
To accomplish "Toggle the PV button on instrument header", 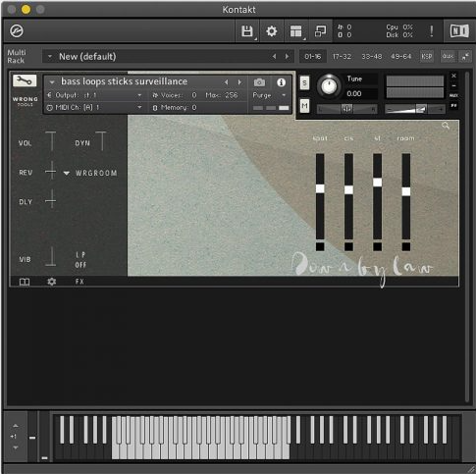I will pos(453,106).
